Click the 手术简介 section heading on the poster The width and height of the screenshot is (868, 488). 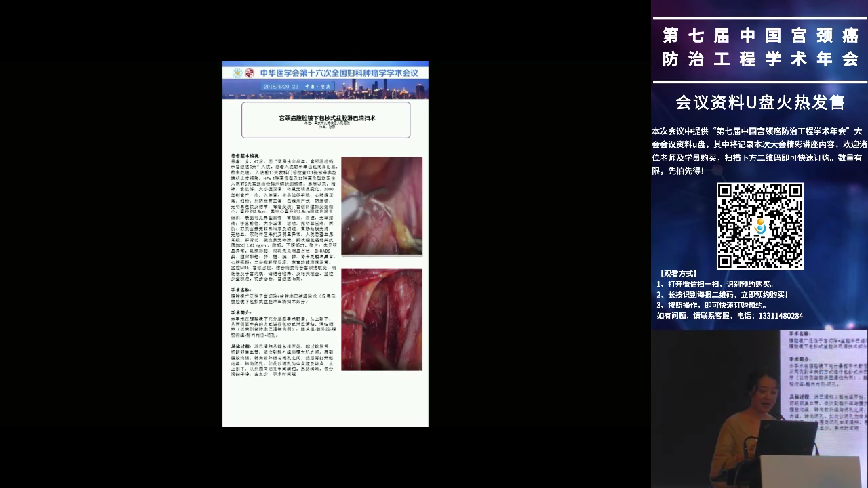point(241,312)
